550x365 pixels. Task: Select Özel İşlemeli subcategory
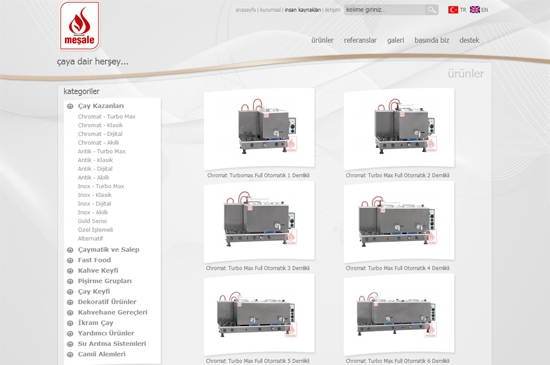click(95, 230)
